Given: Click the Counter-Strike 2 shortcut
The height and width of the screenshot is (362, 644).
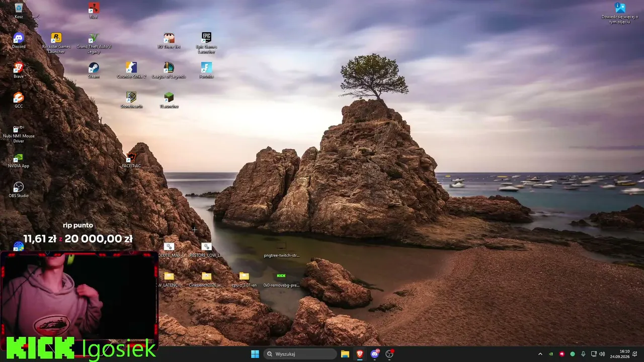Looking at the screenshot, I should [x=131, y=70].
